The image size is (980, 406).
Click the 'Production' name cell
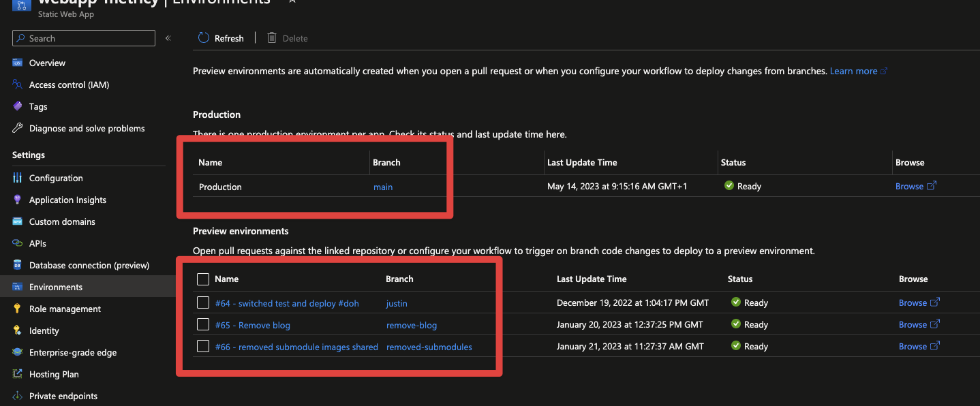(x=220, y=187)
